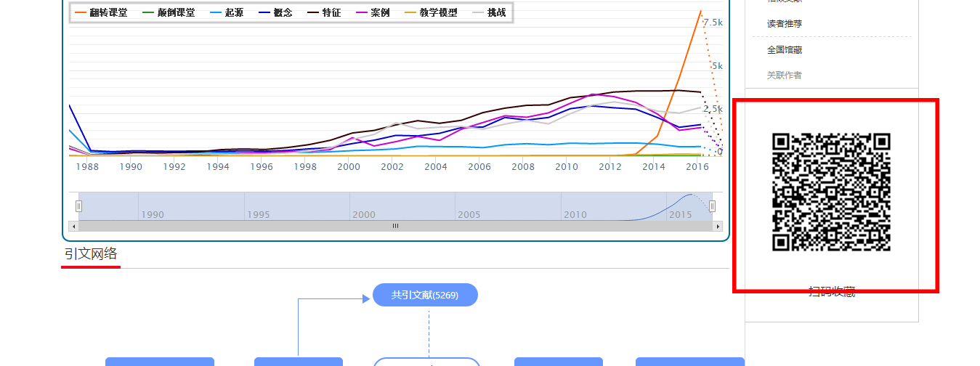Hide the 挑战 series in the legend

coord(489,12)
